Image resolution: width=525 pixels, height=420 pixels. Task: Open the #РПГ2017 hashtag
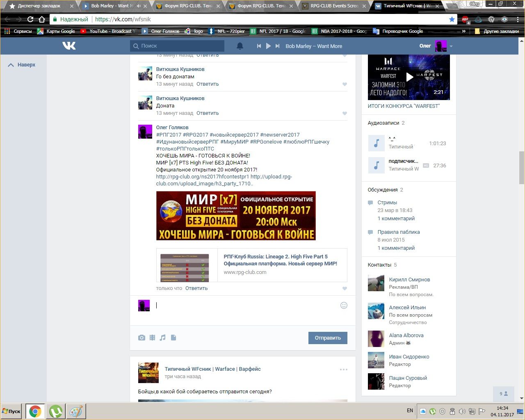169,135
